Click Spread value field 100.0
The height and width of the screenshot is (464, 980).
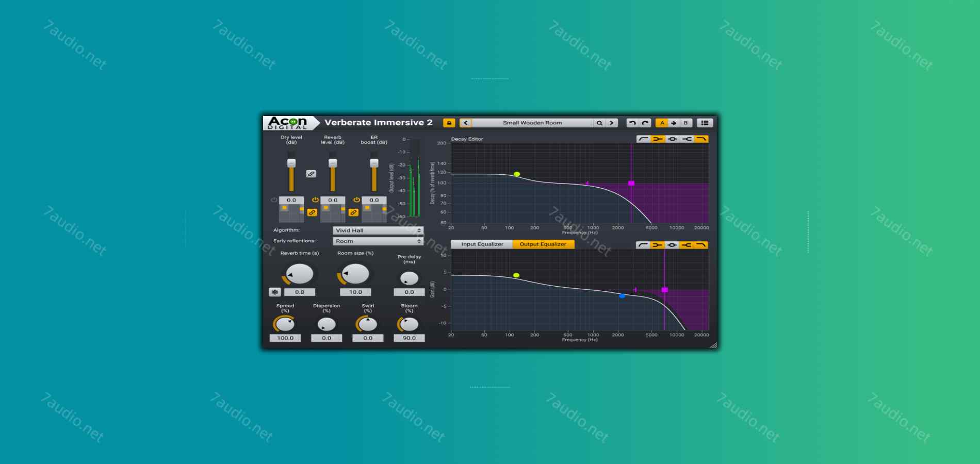pyautogui.click(x=285, y=338)
